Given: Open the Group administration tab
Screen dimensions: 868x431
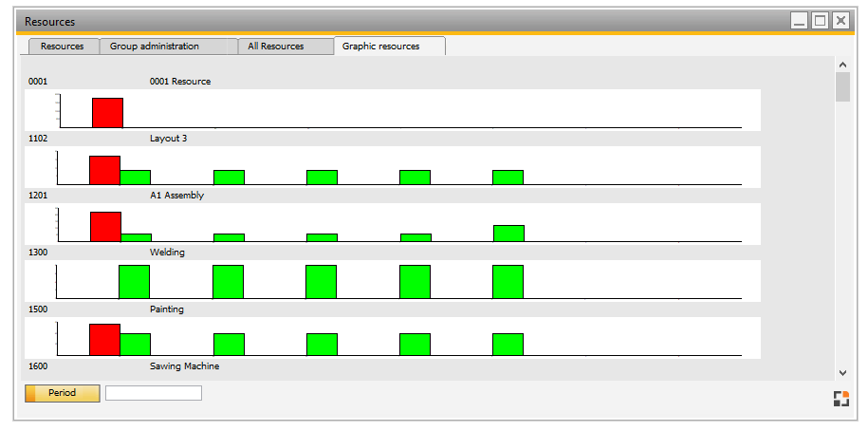Looking at the screenshot, I should tap(155, 47).
